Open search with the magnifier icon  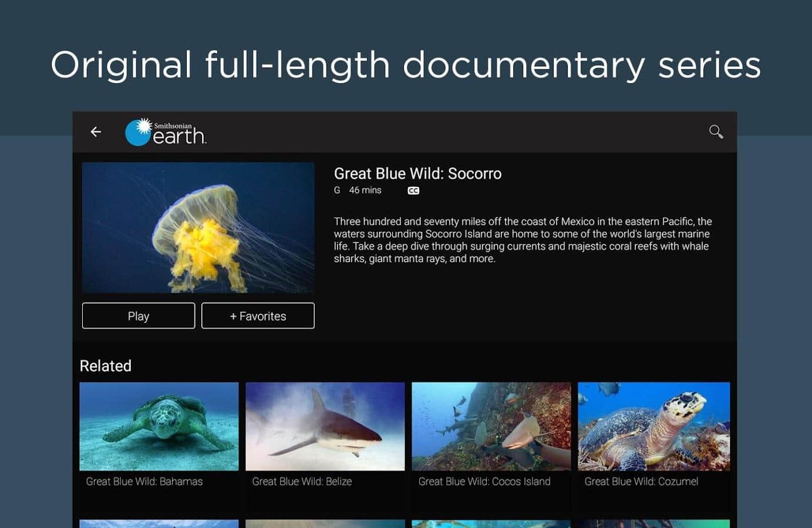click(716, 131)
